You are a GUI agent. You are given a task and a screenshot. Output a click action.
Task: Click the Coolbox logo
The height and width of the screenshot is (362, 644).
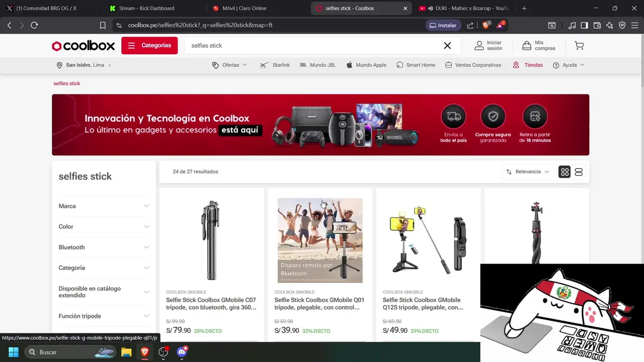84,46
